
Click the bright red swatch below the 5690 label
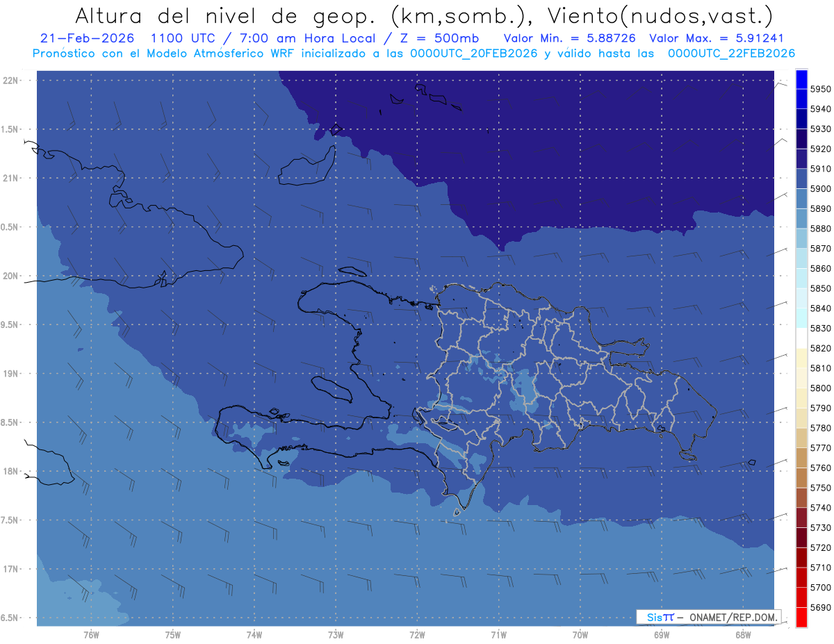pyautogui.click(x=801, y=617)
